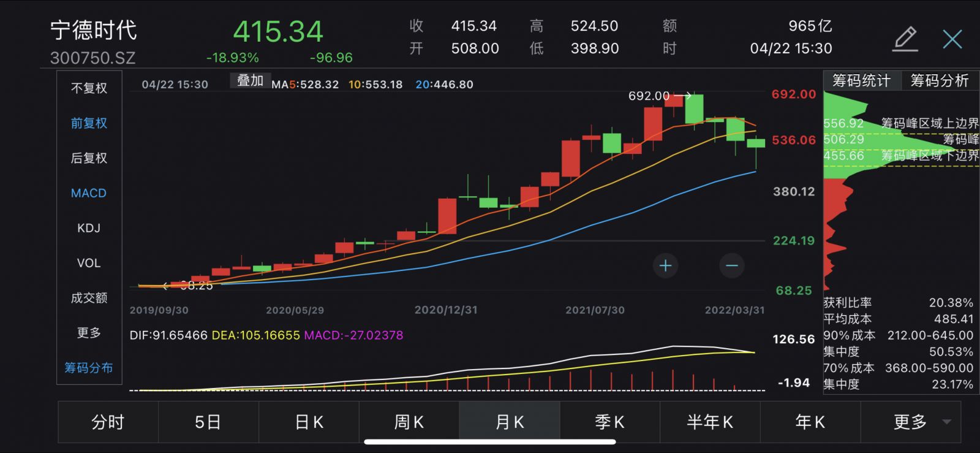Tap the MA10 value 553.18

click(x=383, y=85)
